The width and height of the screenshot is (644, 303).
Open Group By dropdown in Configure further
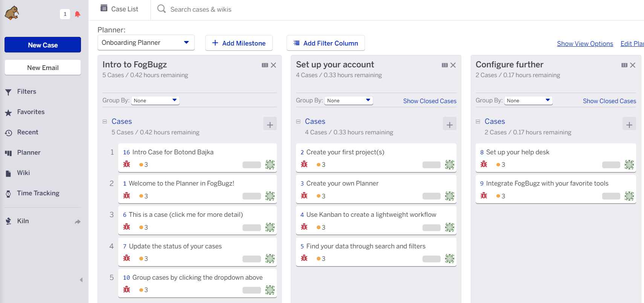coord(528,100)
